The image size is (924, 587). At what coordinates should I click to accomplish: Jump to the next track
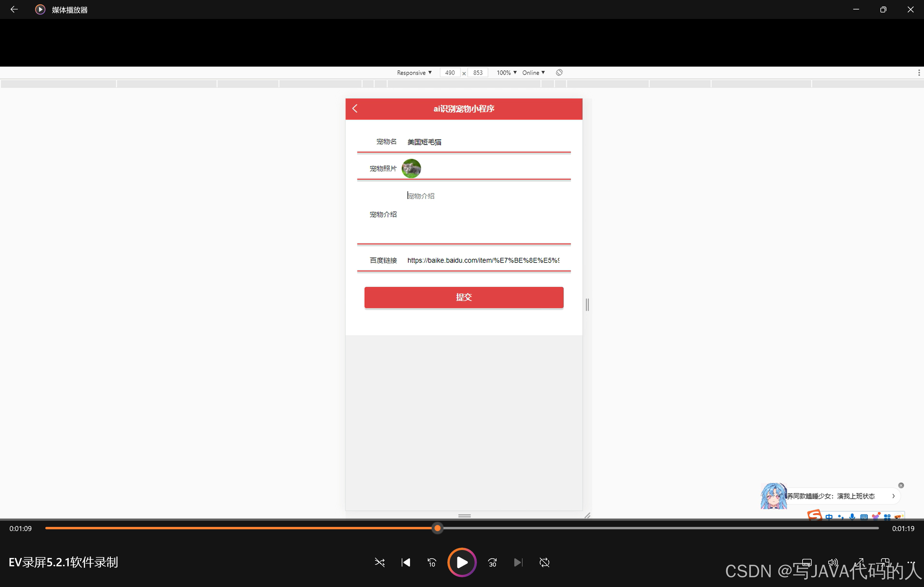point(518,562)
